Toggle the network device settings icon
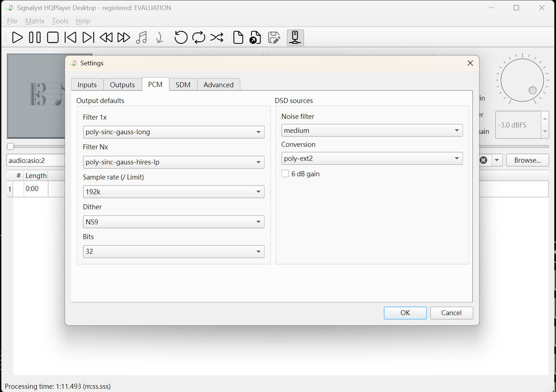The width and height of the screenshot is (556, 392). (295, 37)
